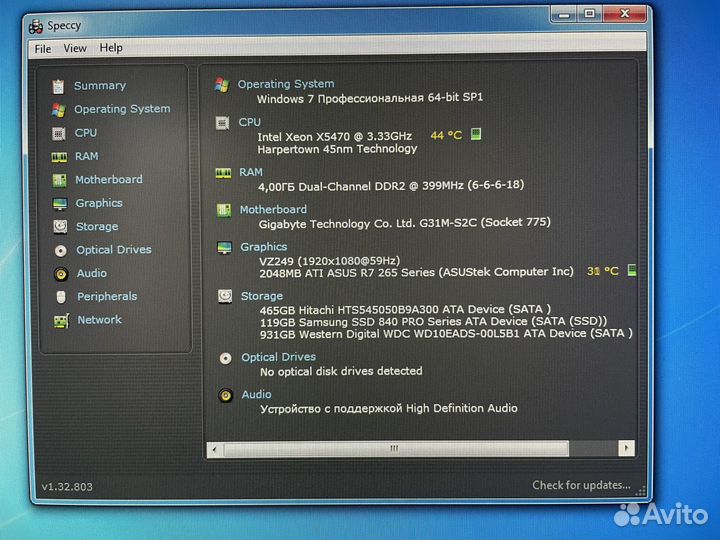Select Graphics in the sidebar list

tap(99, 203)
